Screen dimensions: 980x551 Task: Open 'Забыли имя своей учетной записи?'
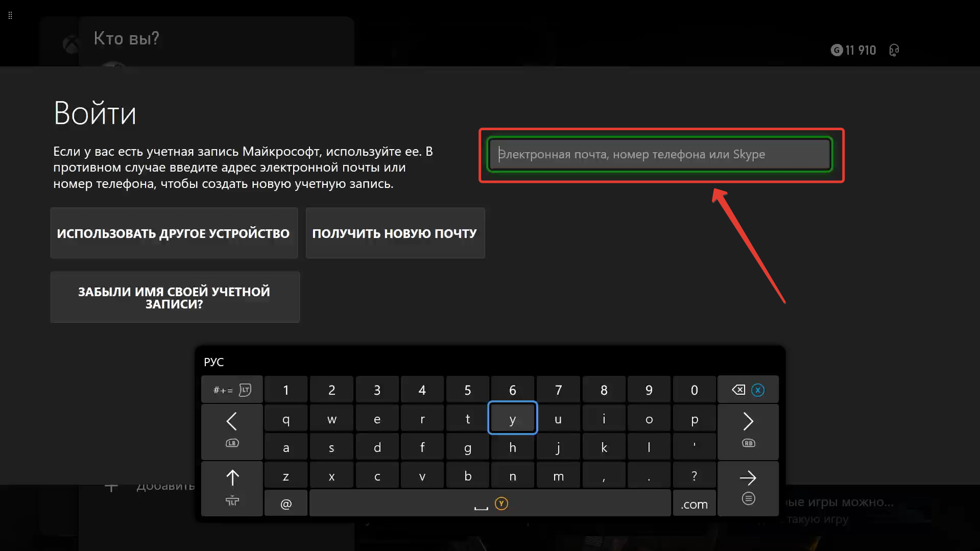point(175,297)
